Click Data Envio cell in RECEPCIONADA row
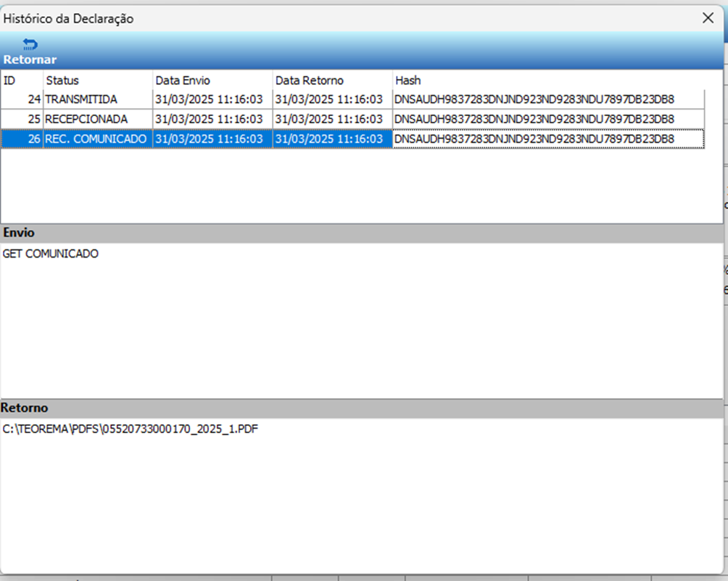 212,120
